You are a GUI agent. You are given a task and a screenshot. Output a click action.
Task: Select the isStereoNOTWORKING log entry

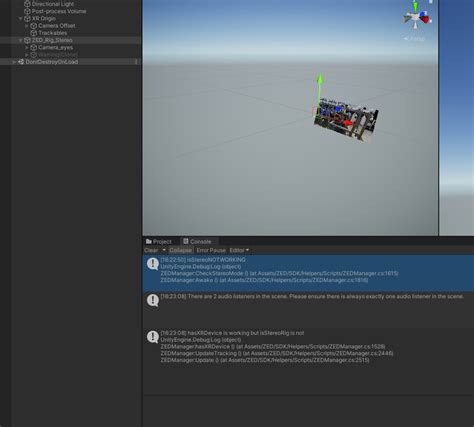tap(308, 273)
